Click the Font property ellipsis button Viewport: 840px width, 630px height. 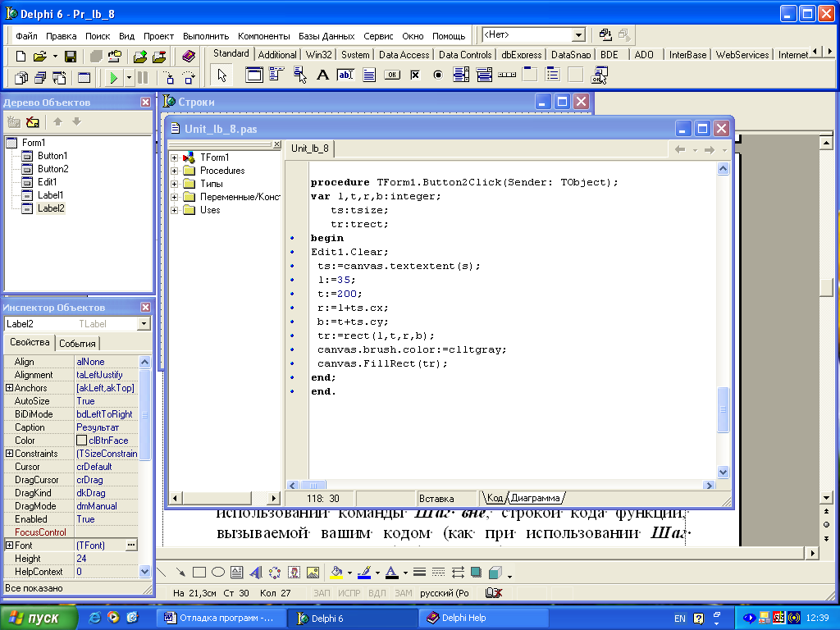[x=131, y=545]
